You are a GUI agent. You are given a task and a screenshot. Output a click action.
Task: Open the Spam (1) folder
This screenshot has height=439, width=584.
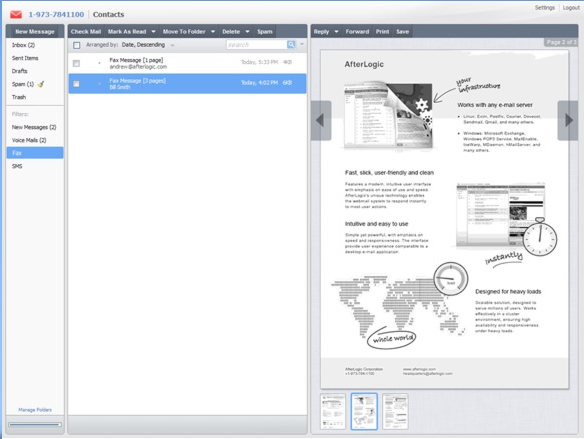pyautogui.click(x=23, y=84)
